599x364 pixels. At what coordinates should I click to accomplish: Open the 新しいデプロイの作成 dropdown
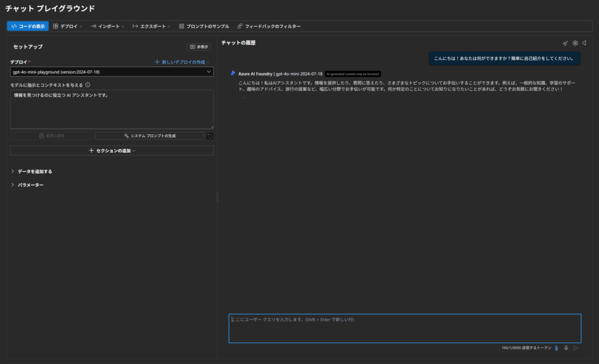click(x=182, y=61)
